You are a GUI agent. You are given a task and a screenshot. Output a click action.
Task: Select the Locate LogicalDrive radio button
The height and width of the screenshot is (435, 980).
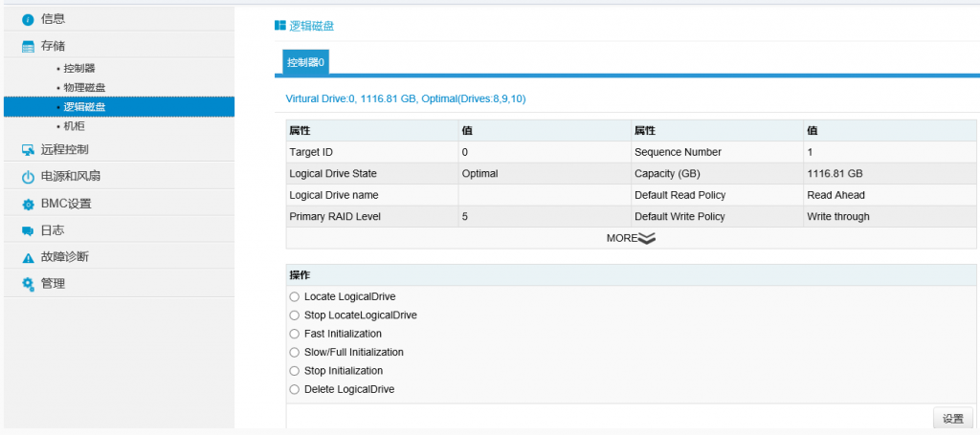[295, 297]
